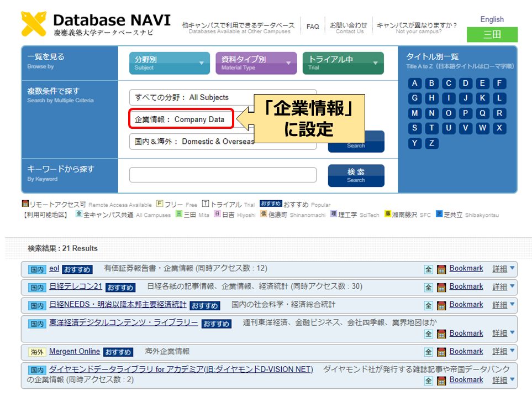Open letter N title list
The width and height of the screenshot is (532, 396).
pyautogui.click(x=431, y=113)
